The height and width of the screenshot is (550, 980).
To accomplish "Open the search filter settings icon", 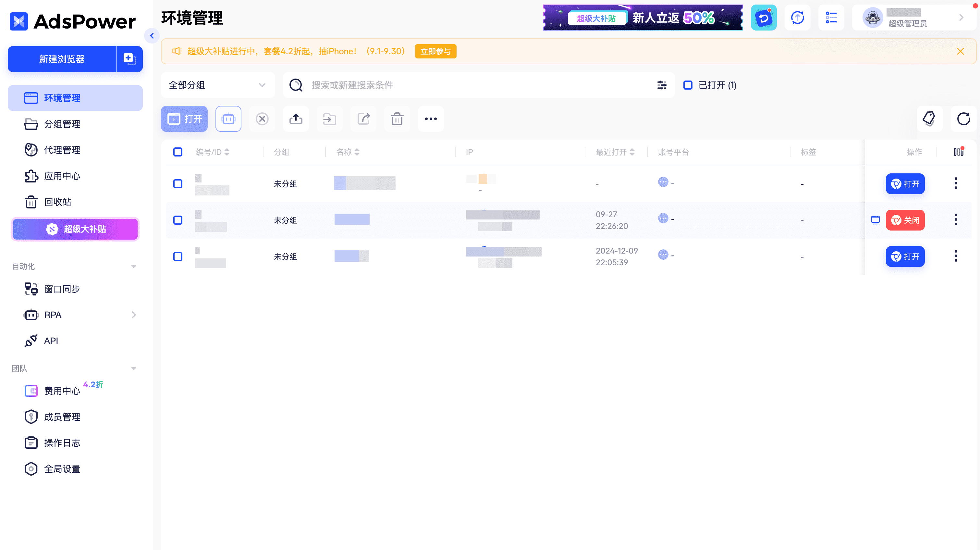I will click(x=662, y=85).
